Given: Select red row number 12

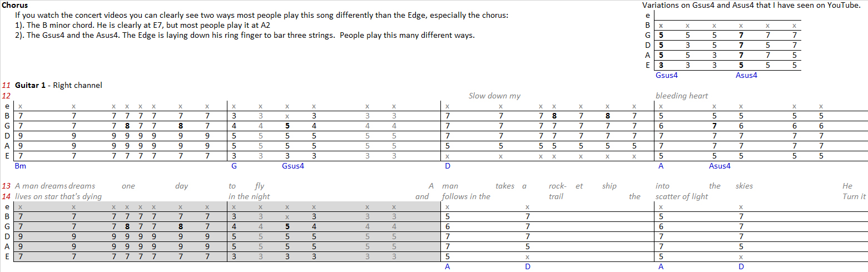Looking at the screenshot, I should click(x=6, y=96).
